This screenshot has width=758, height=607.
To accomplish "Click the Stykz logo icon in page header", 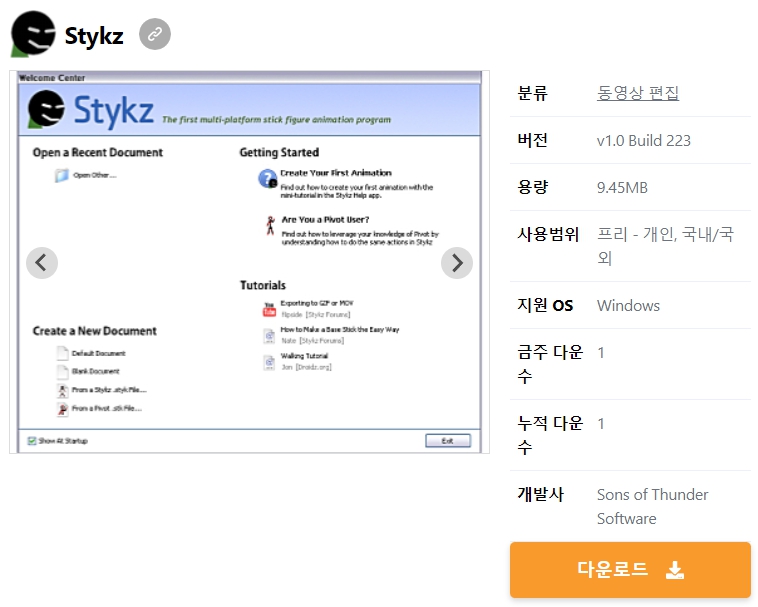I will 33,34.
